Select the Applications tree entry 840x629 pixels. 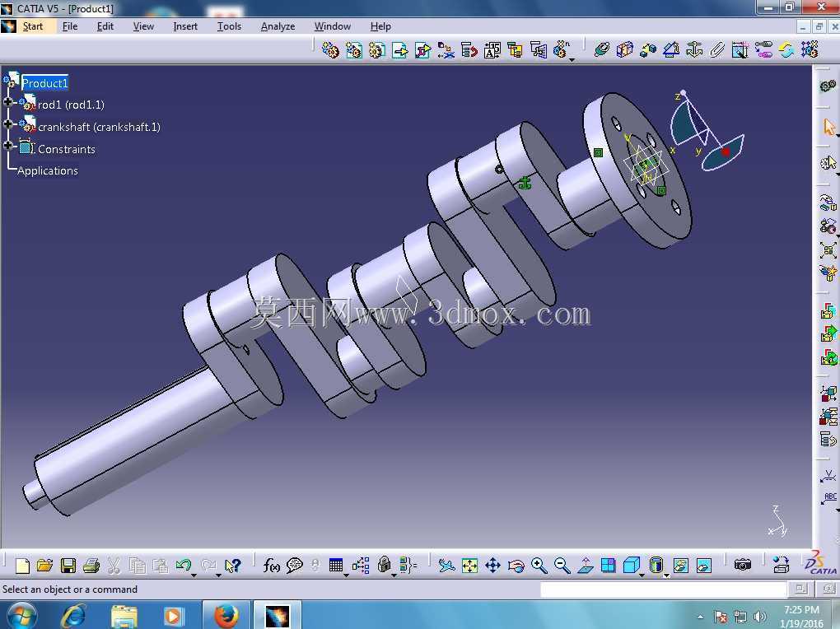(x=48, y=170)
